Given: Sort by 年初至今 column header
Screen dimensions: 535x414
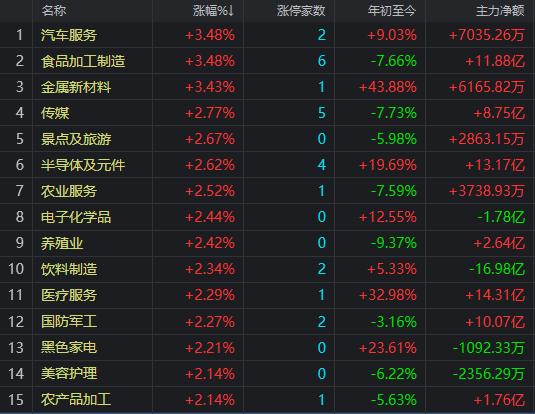Looking at the screenshot, I should [392, 11].
